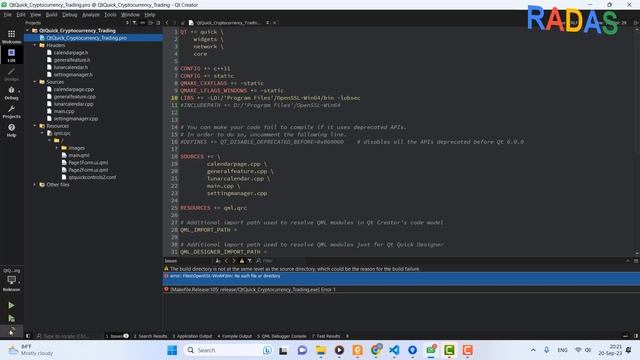Image resolution: width=640 pixels, height=360 pixels.
Task: Select settingmanager.h in Headers
Action: pos(73,75)
